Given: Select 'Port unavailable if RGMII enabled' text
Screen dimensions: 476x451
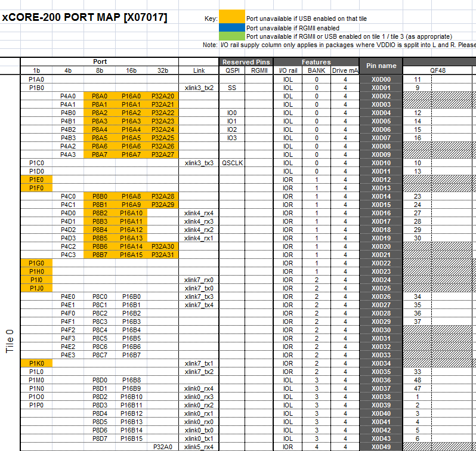Looking at the screenshot, I should click(293, 28).
